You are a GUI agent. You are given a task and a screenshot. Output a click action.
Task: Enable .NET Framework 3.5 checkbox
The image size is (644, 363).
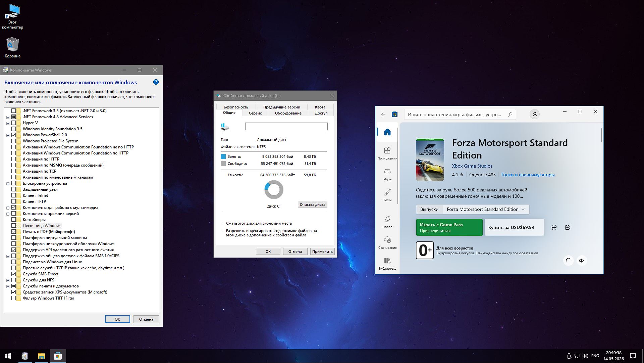14,110
